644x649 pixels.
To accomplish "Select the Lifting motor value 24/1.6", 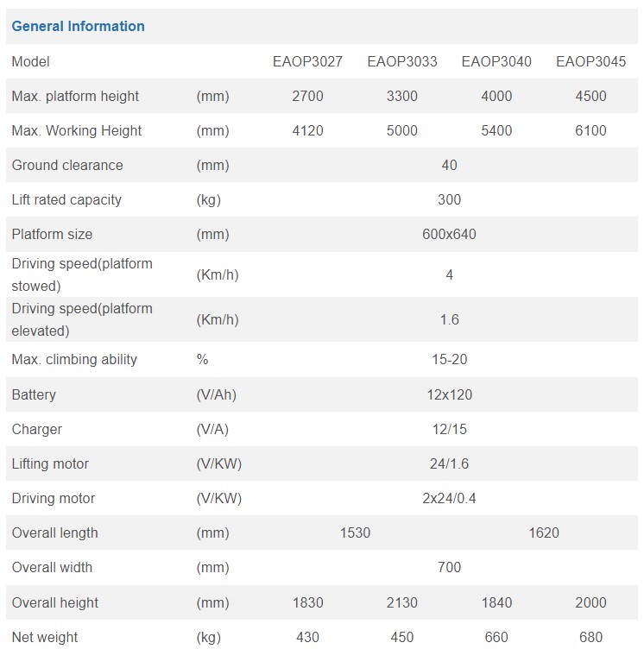I will pos(449,463).
